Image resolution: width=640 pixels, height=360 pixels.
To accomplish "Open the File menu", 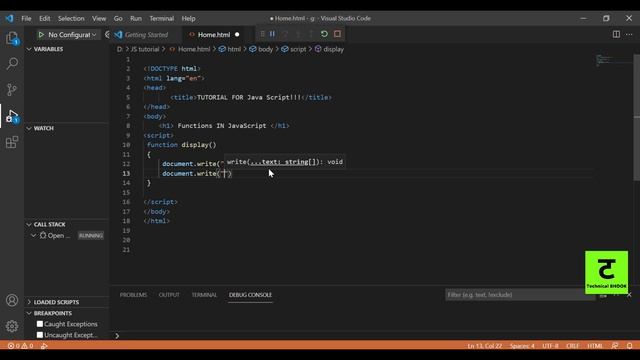I will point(26,18).
